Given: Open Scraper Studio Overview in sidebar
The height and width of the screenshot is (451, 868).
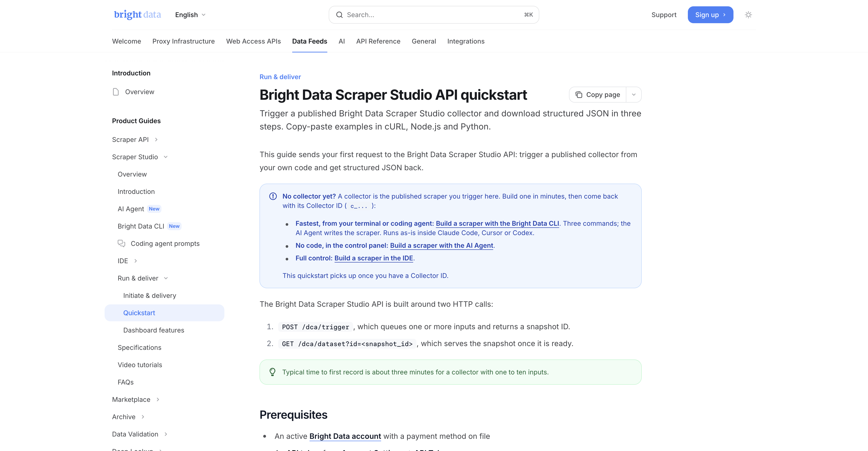Looking at the screenshot, I should coord(132,174).
